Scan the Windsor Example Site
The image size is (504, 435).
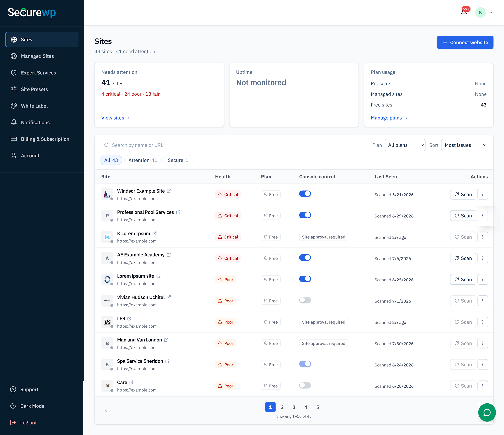tap(463, 194)
